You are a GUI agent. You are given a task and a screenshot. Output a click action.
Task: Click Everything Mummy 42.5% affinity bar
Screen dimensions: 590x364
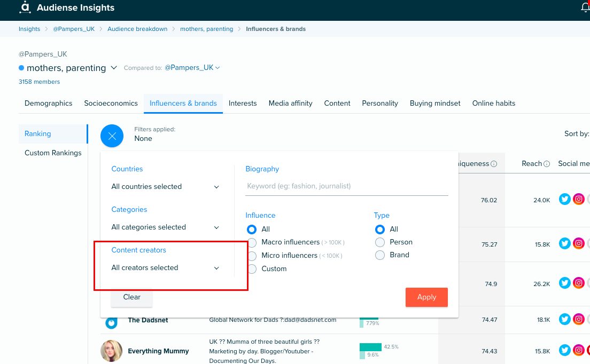[371, 347]
